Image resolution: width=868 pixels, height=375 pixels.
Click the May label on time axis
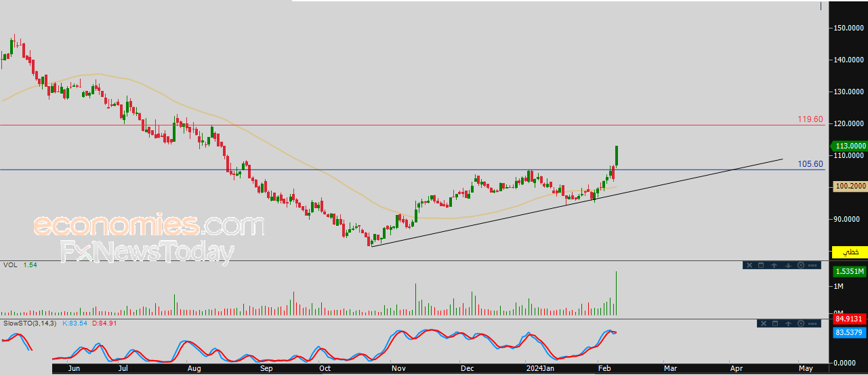(x=806, y=369)
